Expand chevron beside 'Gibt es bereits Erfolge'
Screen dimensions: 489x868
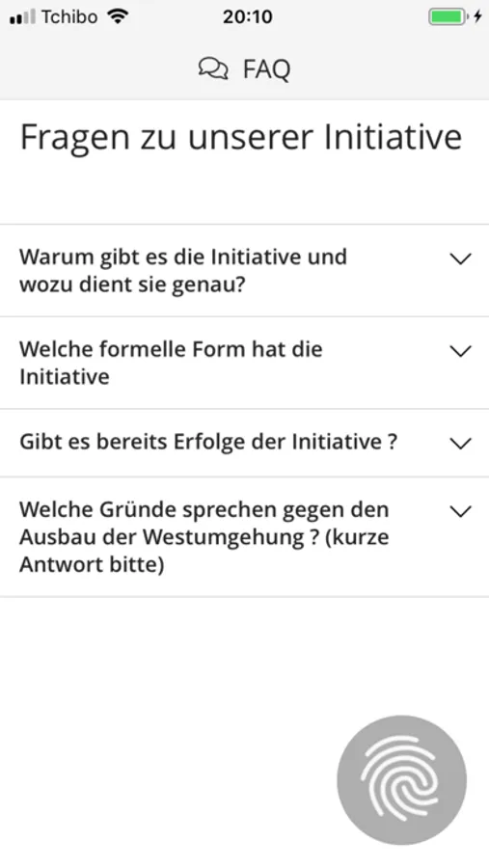460,444
